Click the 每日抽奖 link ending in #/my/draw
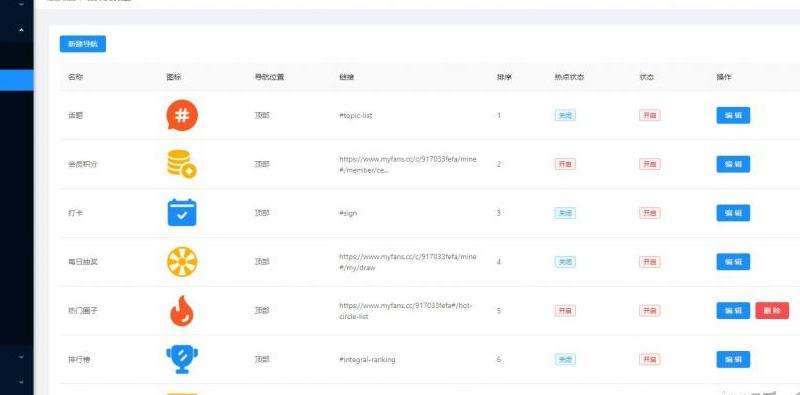The height and width of the screenshot is (395, 800). coord(408,262)
